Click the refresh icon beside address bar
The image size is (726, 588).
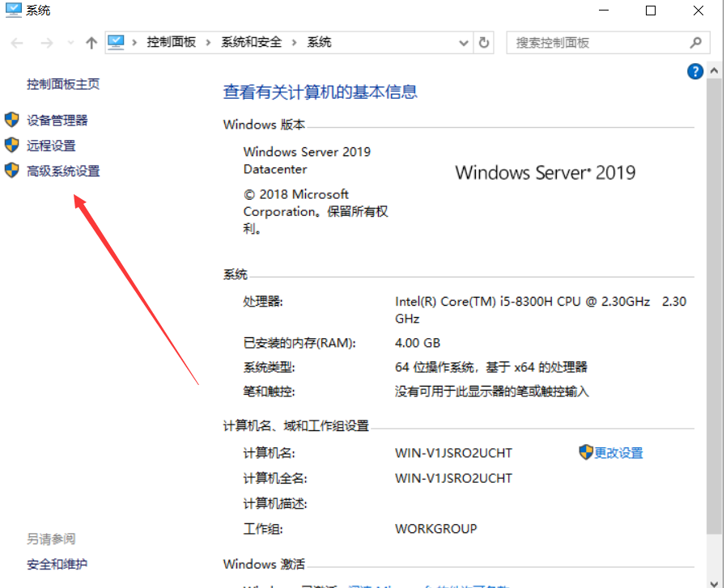coord(484,43)
